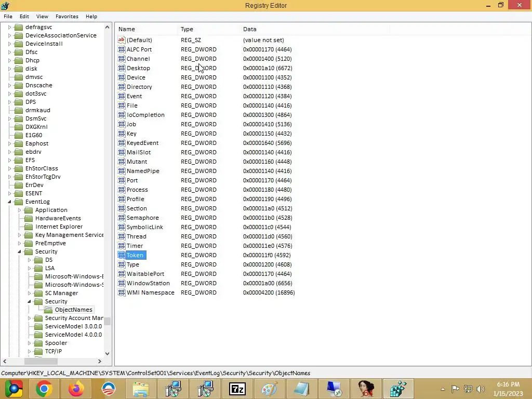
Task: Click the REG_SZ type cell
Action: pyautogui.click(x=191, y=39)
